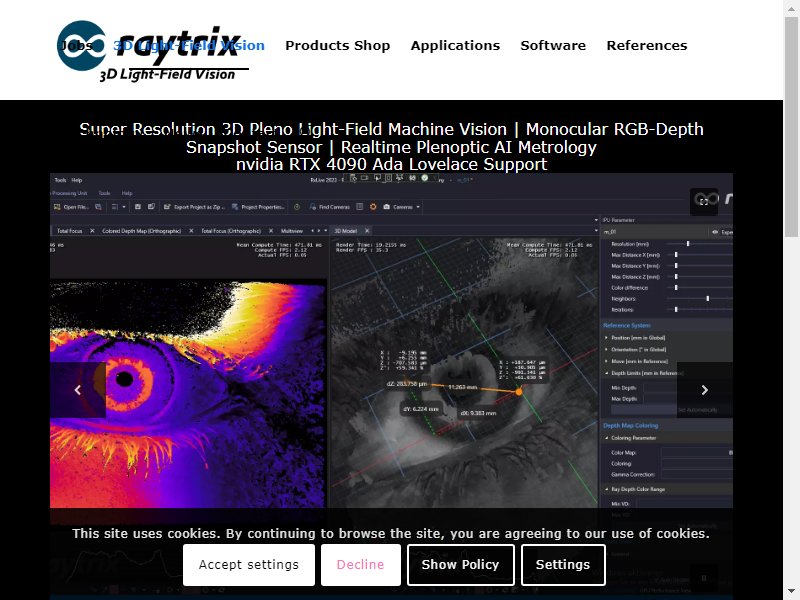
Task: Click the Show Policy button
Action: coord(460,565)
